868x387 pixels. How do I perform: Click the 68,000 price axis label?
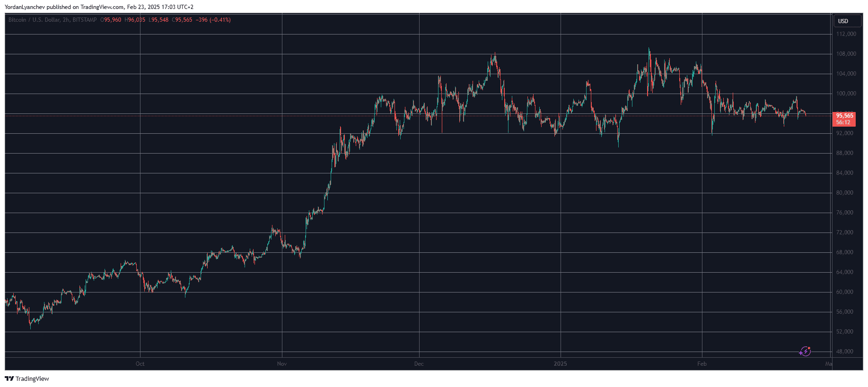coord(845,252)
